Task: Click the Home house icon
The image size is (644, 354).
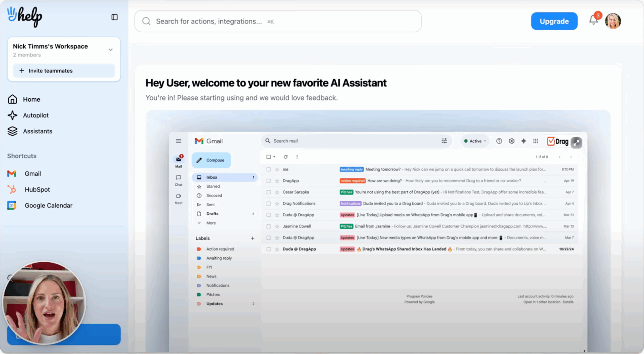Action: [x=12, y=99]
